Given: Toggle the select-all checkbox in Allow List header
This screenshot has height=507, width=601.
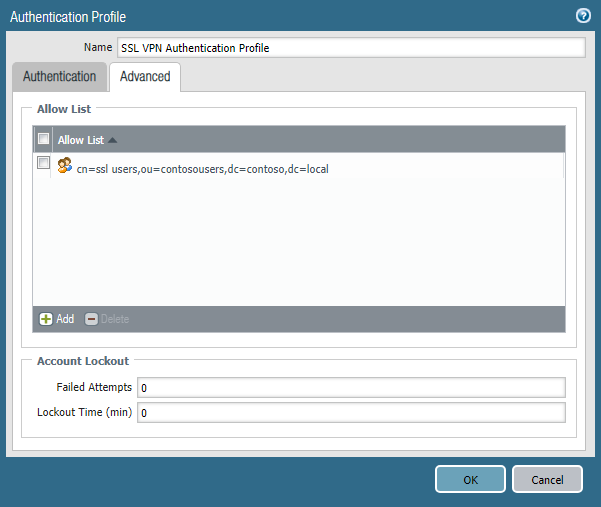Looking at the screenshot, I should pyautogui.click(x=43, y=138).
